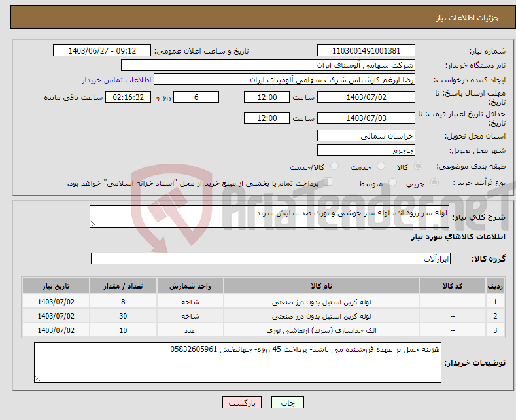Click the نام کالا column header

point(322,286)
